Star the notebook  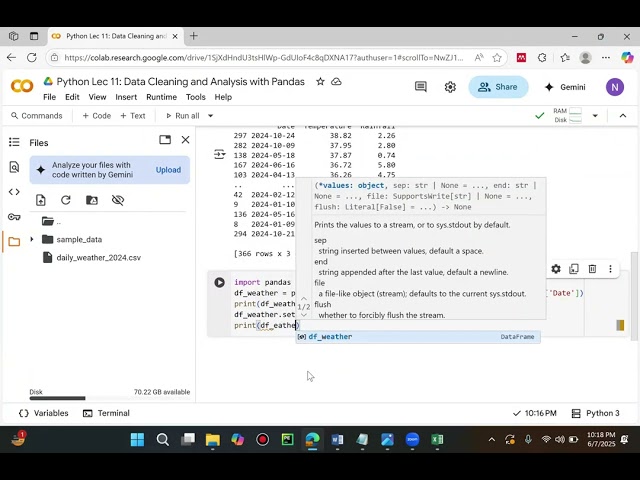[320, 82]
